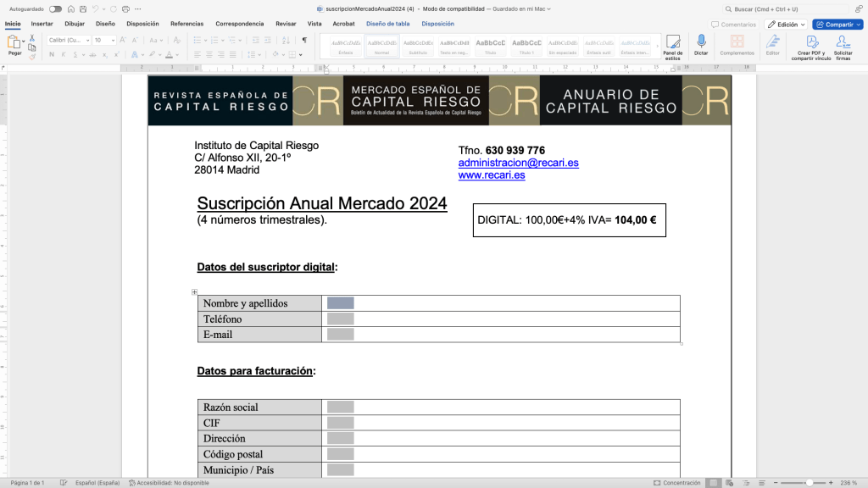Image resolution: width=868 pixels, height=488 pixels.
Task: Expand the Edición mode dropdown
Action: pos(786,25)
